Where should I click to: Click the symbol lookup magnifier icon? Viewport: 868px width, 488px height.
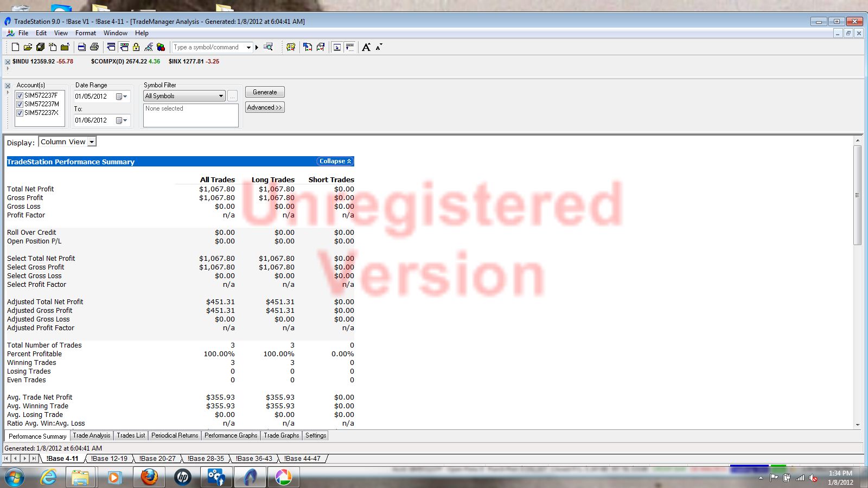click(268, 47)
